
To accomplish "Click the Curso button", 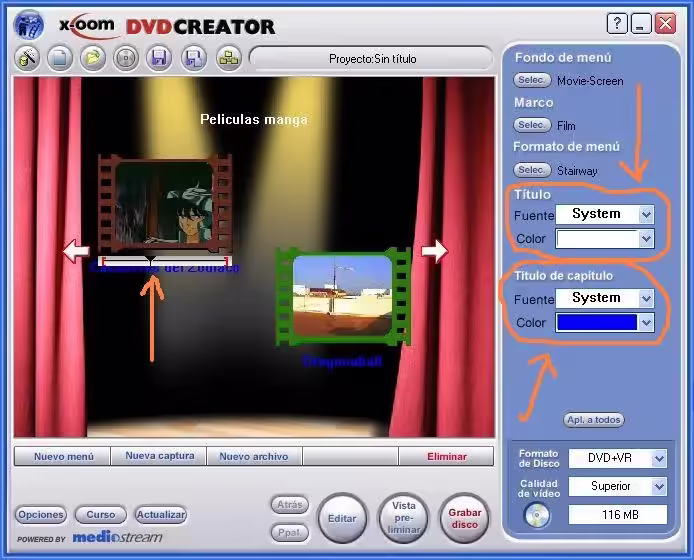I will (101, 515).
